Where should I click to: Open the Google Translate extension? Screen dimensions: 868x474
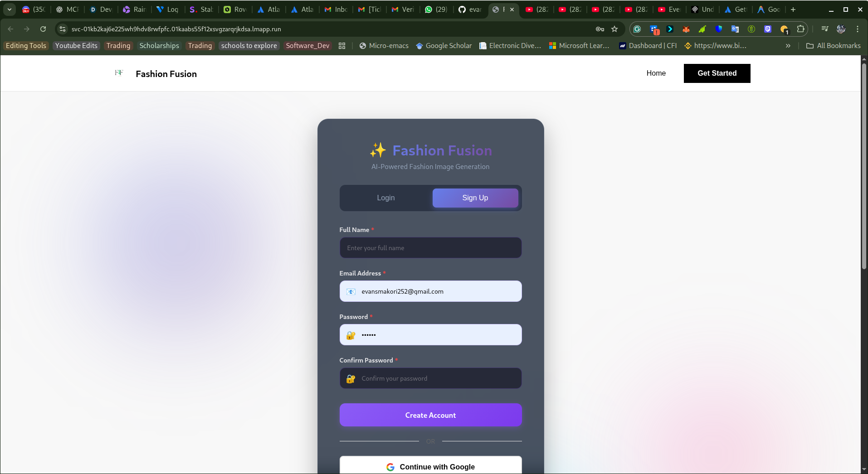pyautogui.click(x=735, y=29)
